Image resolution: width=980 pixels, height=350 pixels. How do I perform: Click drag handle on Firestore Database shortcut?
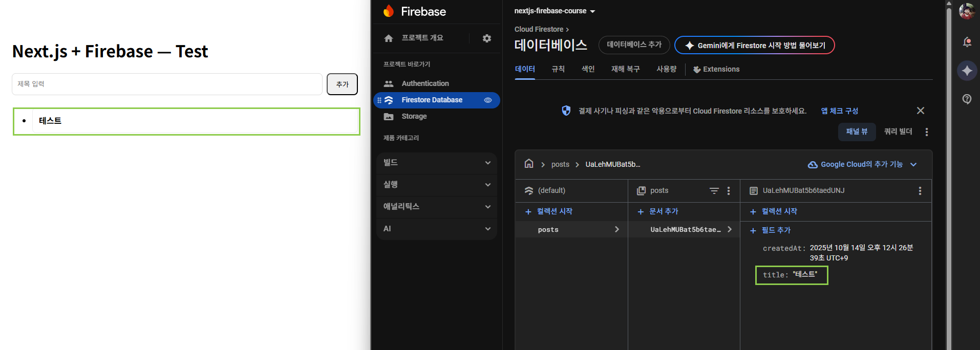tap(379, 100)
